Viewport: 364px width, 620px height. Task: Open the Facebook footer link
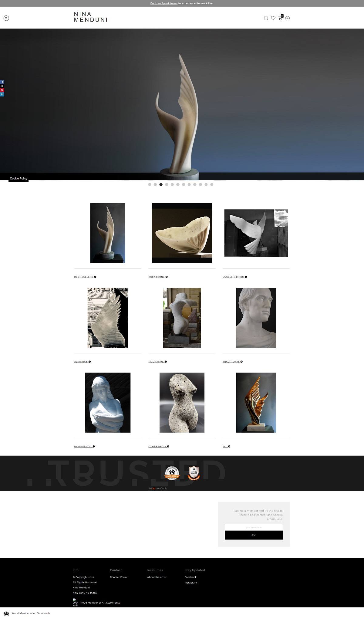coord(190,577)
